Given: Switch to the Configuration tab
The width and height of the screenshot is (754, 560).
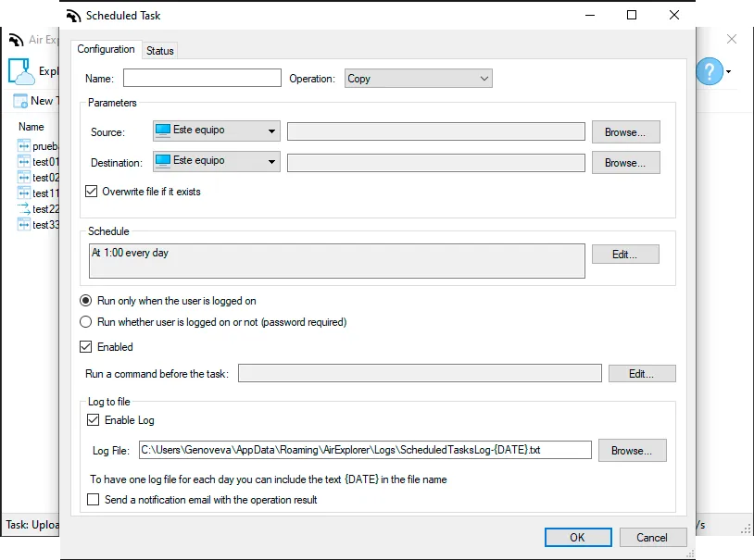Looking at the screenshot, I should [x=106, y=49].
